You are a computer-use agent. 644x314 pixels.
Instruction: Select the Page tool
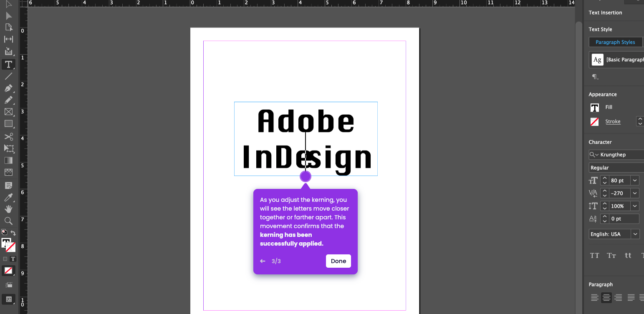[8, 28]
